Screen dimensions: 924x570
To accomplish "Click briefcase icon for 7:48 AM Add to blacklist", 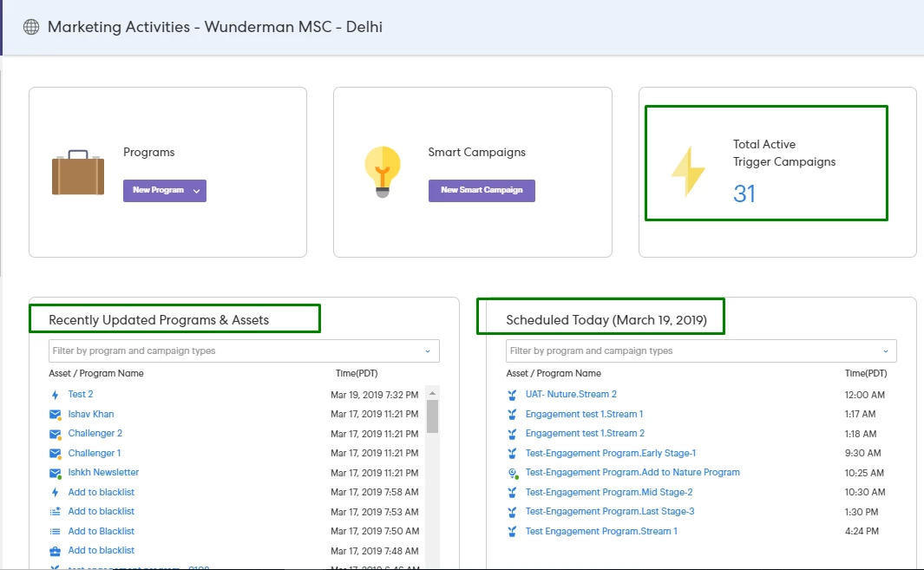I will pyautogui.click(x=55, y=551).
